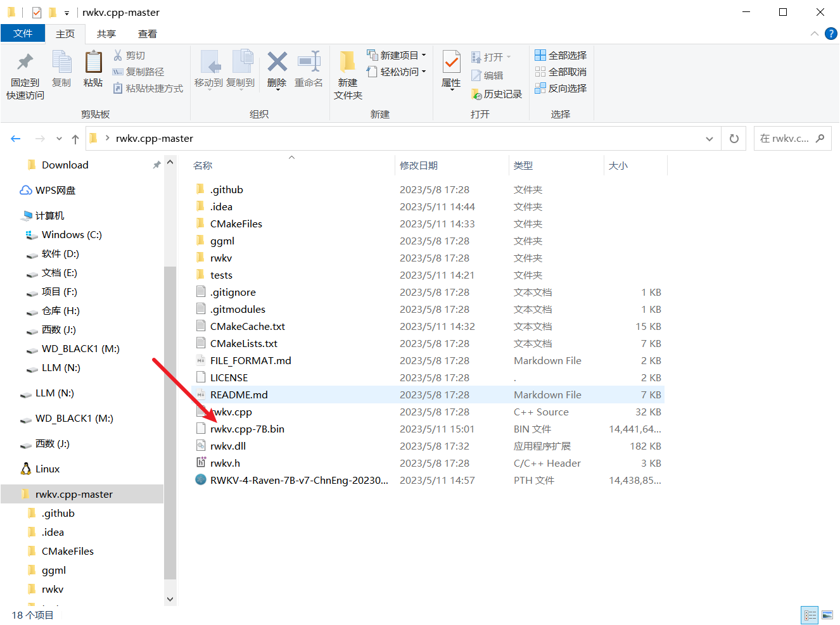840x625 pixels.
Task: Click Select All (全部选择)
Action: 561,56
